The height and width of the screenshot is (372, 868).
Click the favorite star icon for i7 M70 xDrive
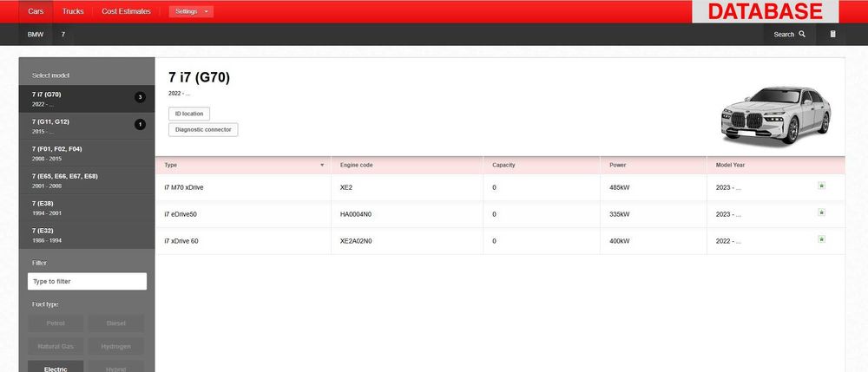(821, 186)
